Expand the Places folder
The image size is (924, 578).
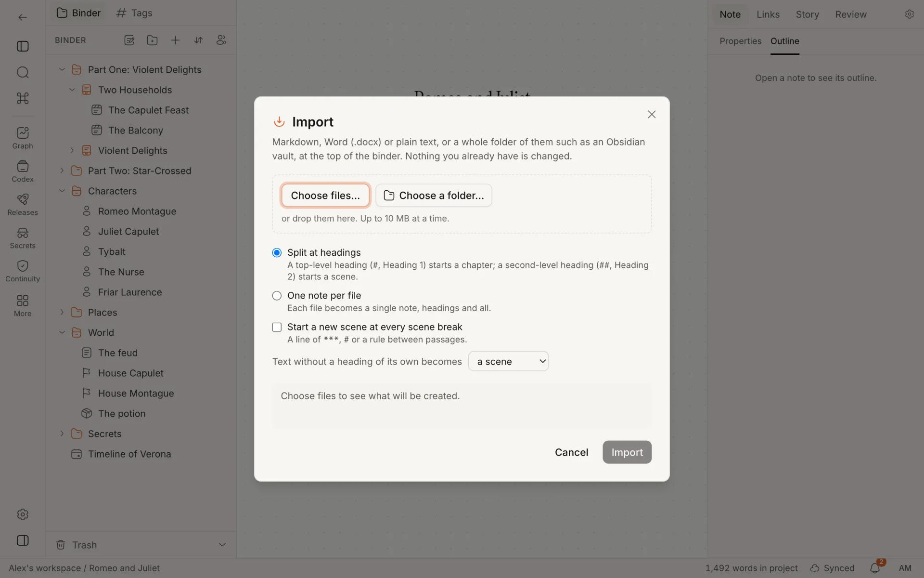click(62, 313)
